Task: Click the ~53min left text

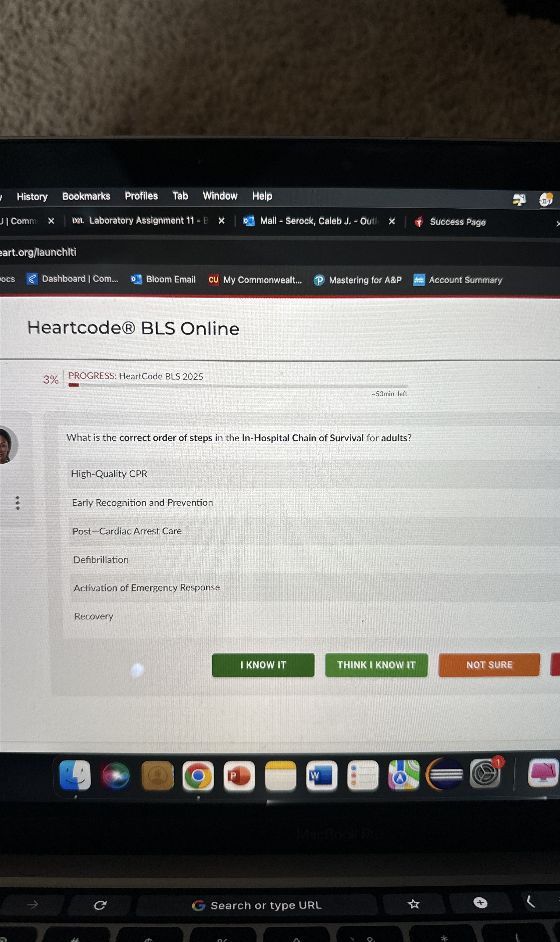Action: click(389, 394)
